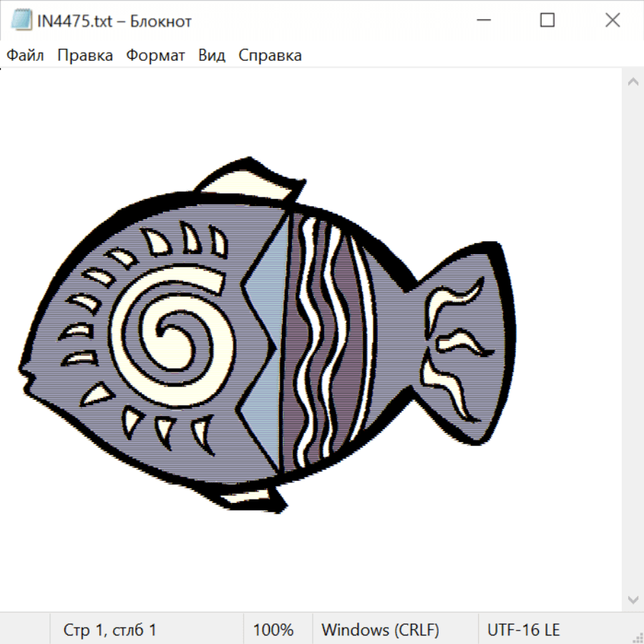Click the tail fin of the fish
644x644 pixels.
coord(465,343)
